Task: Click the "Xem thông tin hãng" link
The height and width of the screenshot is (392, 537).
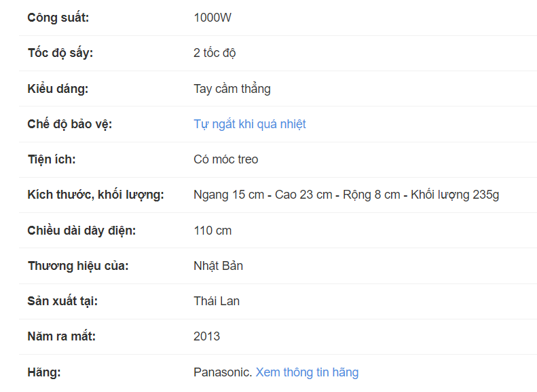Action: [x=307, y=372]
